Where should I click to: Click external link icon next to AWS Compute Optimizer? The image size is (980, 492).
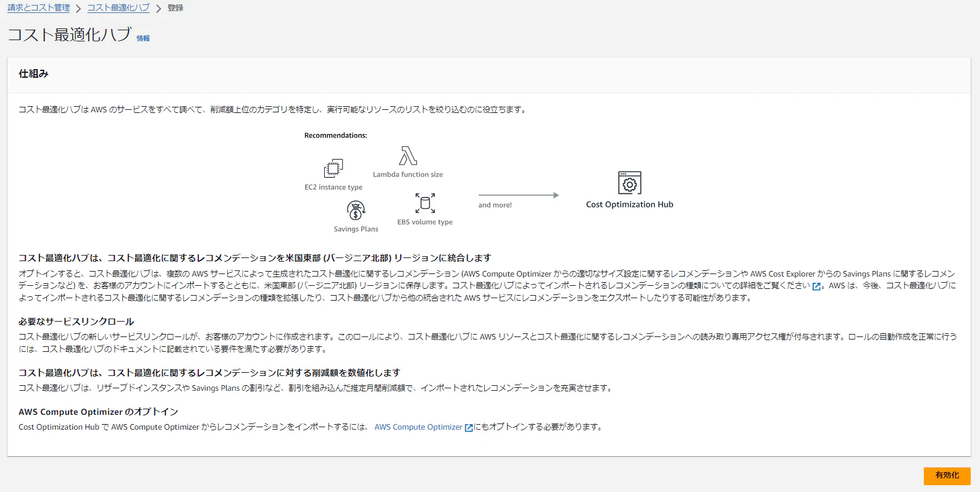[x=469, y=428]
